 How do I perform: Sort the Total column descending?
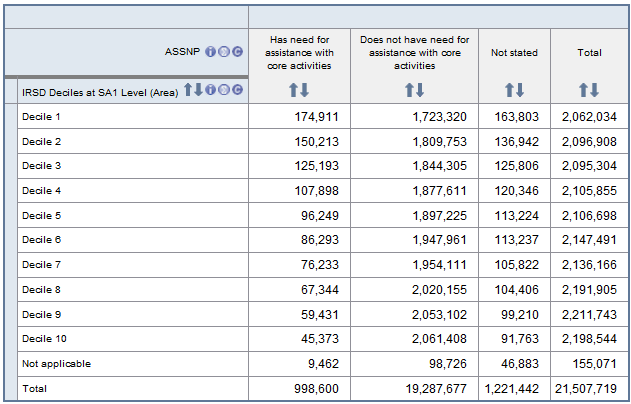point(595,91)
